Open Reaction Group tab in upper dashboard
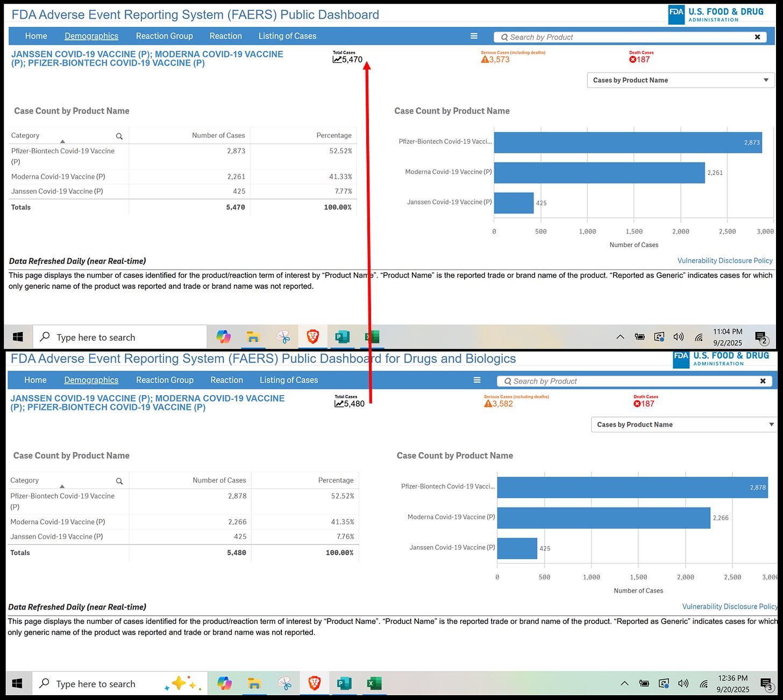This screenshot has height=700, width=783. (x=165, y=36)
